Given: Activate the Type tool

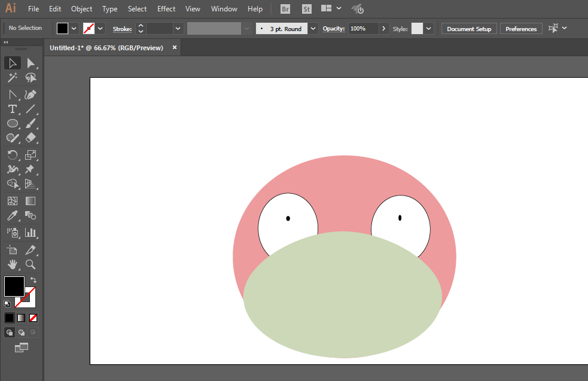Looking at the screenshot, I should coord(12,109).
